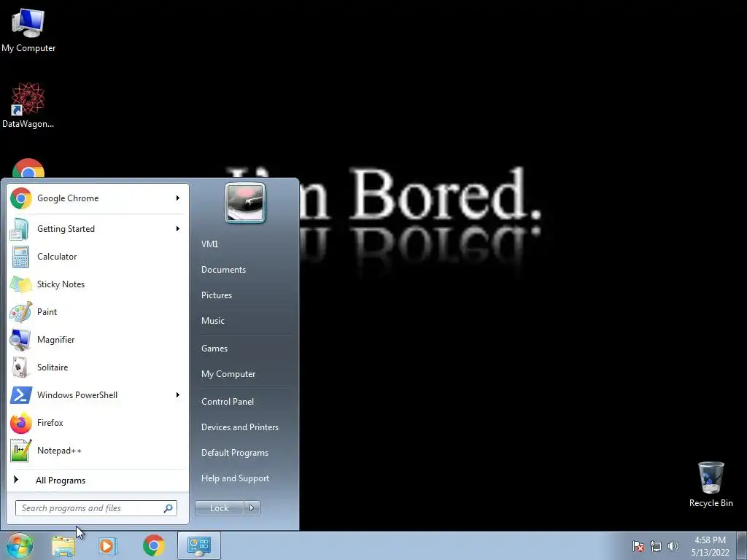This screenshot has width=747, height=560.
Task: Open Google Chrome from Start menu list
Action: click(x=98, y=198)
